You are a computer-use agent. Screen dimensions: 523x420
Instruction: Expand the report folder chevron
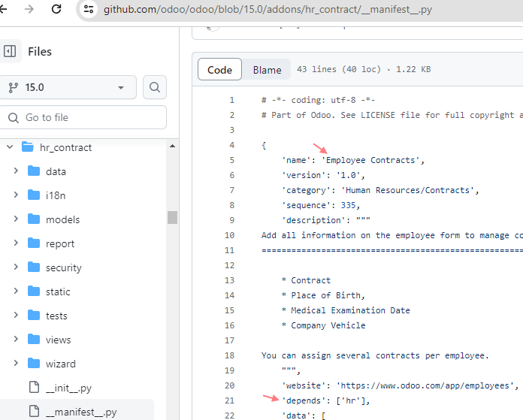16,243
